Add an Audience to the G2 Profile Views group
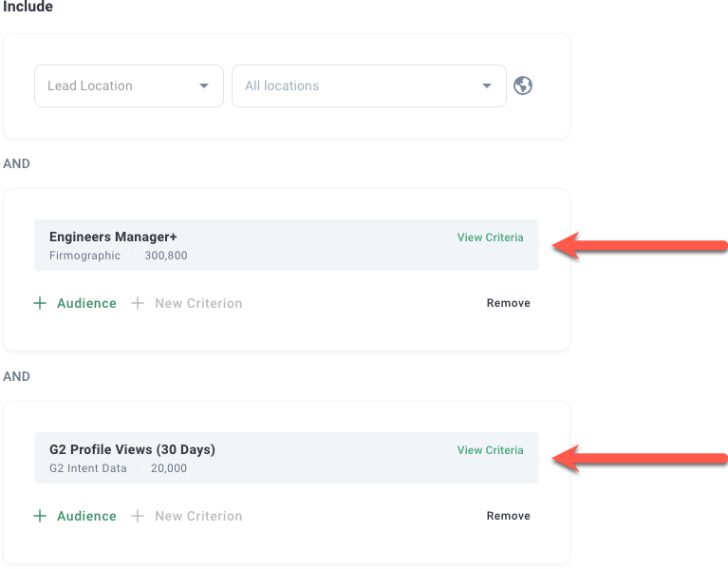728x569 pixels. tap(86, 516)
